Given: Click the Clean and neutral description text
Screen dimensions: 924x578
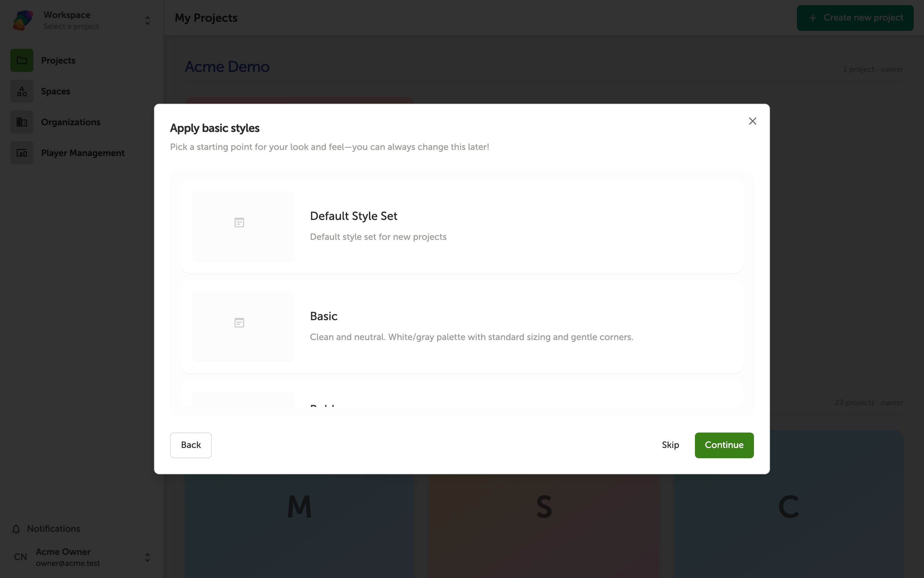Looking at the screenshot, I should pos(471,337).
